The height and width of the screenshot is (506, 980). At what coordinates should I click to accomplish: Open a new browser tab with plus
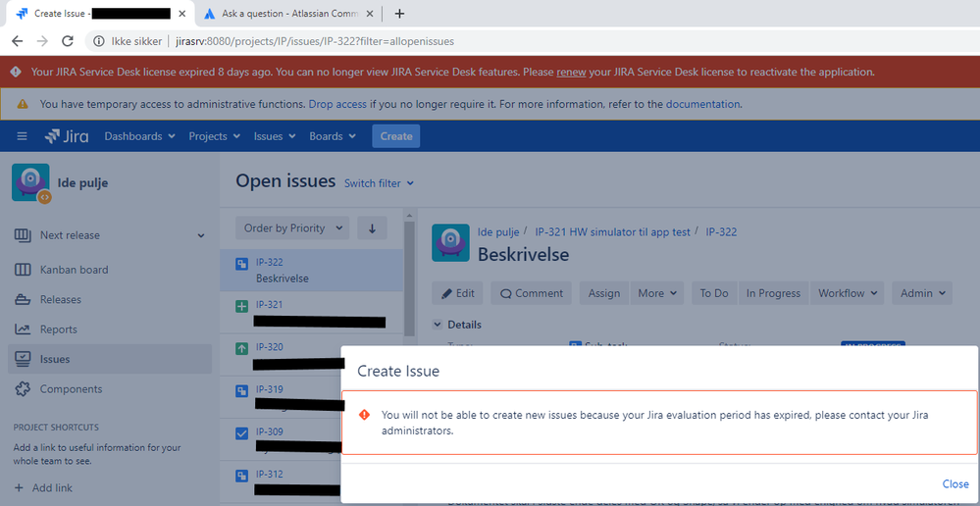400,13
